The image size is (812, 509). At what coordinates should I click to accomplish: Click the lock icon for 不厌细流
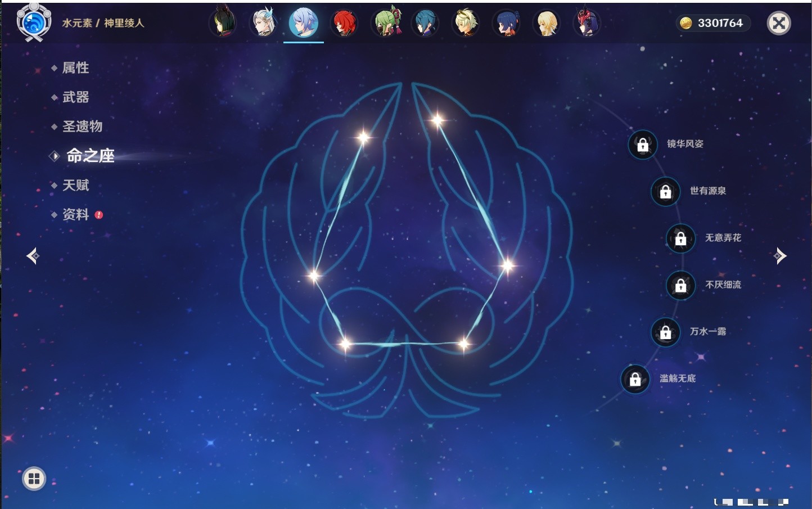(681, 285)
